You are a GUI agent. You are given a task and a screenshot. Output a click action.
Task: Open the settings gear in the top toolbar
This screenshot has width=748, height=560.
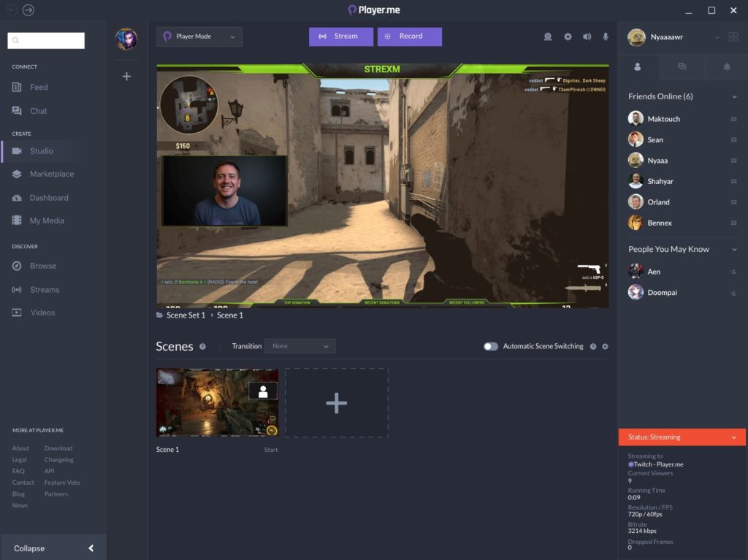point(568,37)
